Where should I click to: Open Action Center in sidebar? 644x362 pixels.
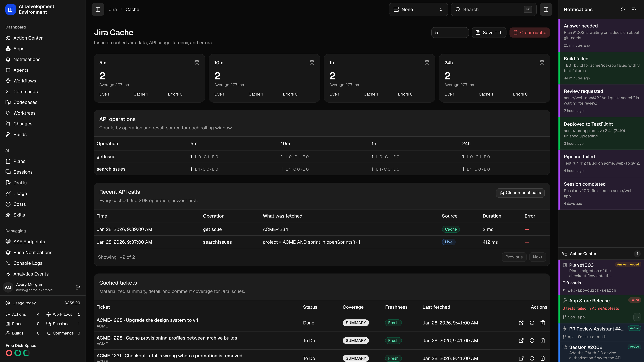[43, 38]
